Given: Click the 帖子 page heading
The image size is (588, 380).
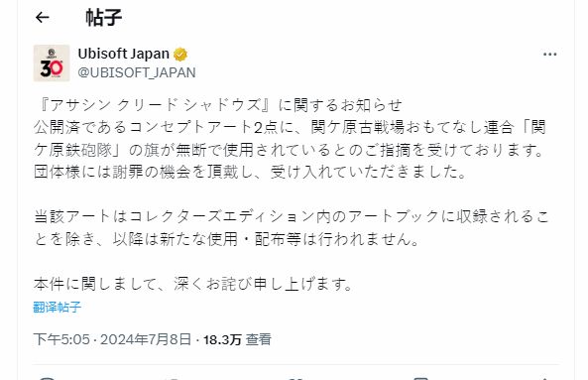Looking at the screenshot, I should click(104, 18).
